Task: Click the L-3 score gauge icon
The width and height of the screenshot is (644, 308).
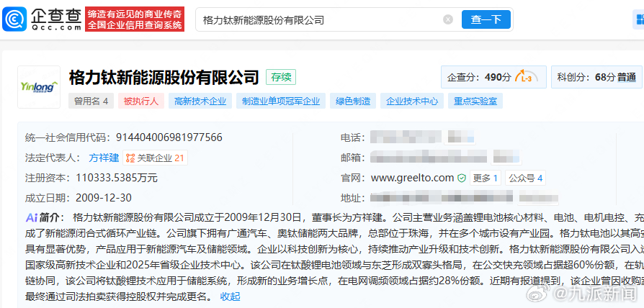Action: [x=526, y=77]
